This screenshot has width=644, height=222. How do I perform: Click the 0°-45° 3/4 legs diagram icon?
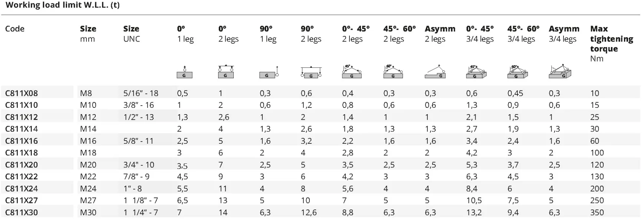(476, 72)
